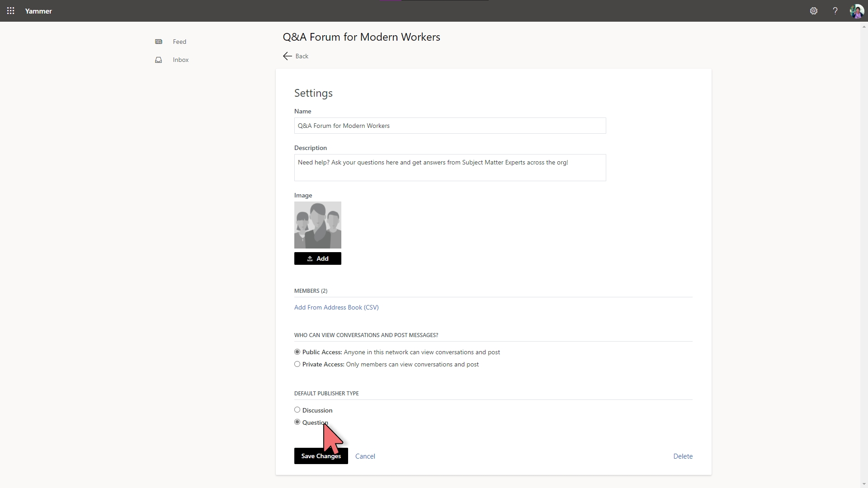Click the Description text area
Viewport: 868px width, 488px height.
(450, 168)
